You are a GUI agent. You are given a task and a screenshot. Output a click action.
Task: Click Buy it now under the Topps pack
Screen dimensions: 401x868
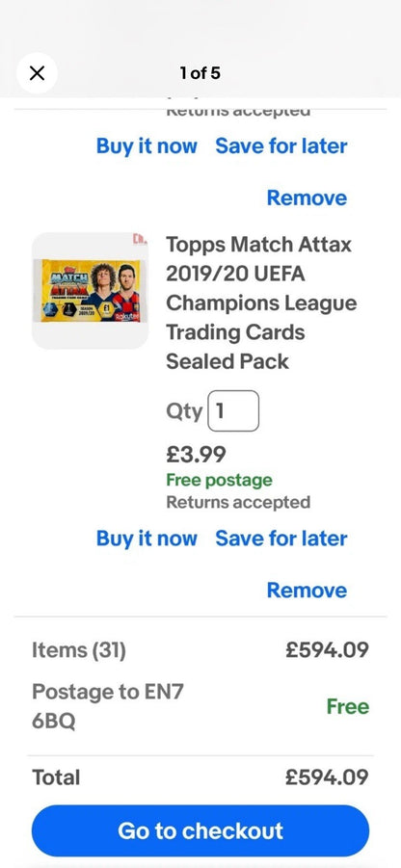tap(147, 539)
